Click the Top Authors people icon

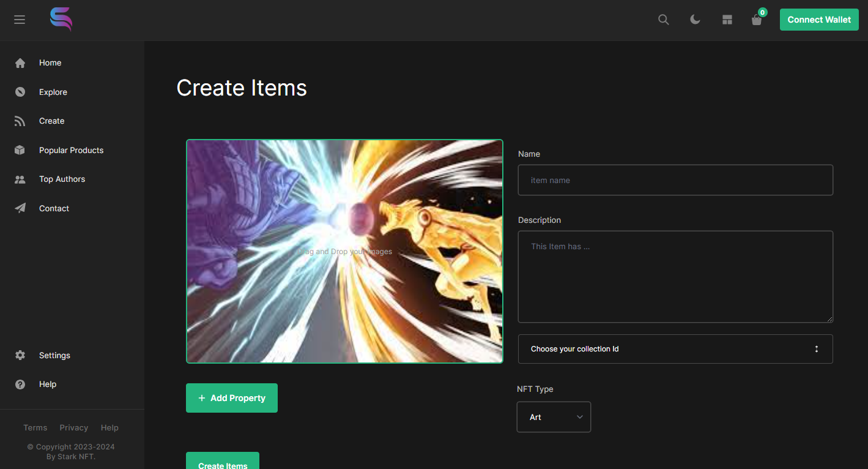coord(20,179)
